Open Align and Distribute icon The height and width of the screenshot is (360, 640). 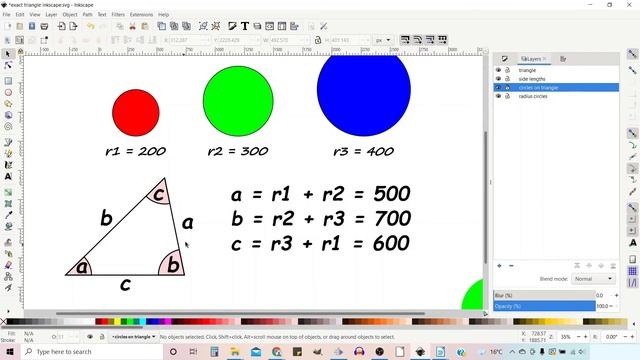pos(294,27)
